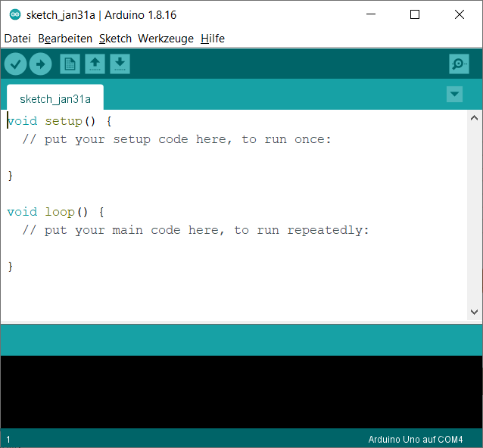483x448 pixels.
Task: Click the Verify checkmark icon
Action: pyautogui.click(x=15, y=64)
